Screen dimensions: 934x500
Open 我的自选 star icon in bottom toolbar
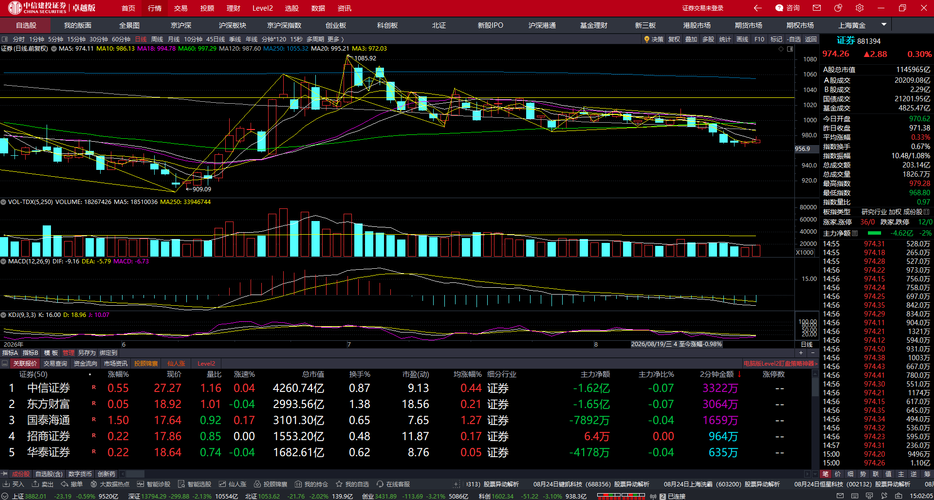338,485
